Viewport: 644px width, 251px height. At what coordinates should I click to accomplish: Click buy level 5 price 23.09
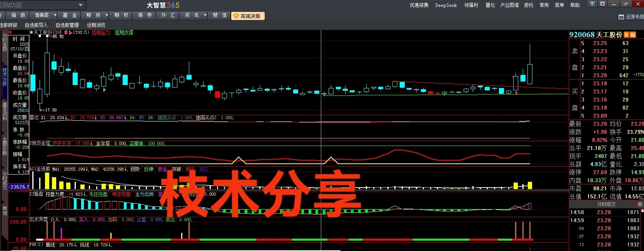click(600, 116)
